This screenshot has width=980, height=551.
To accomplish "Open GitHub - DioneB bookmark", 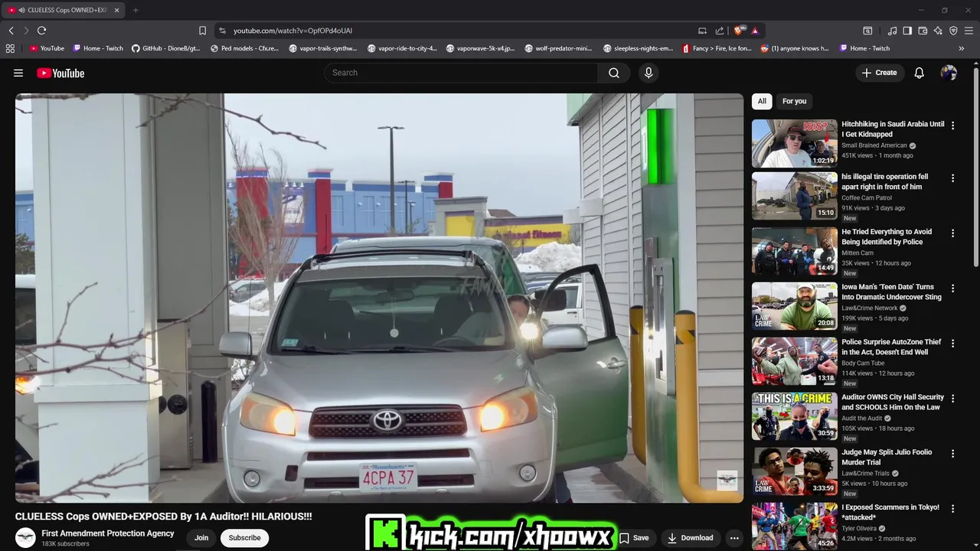I will pyautogui.click(x=165, y=48).
